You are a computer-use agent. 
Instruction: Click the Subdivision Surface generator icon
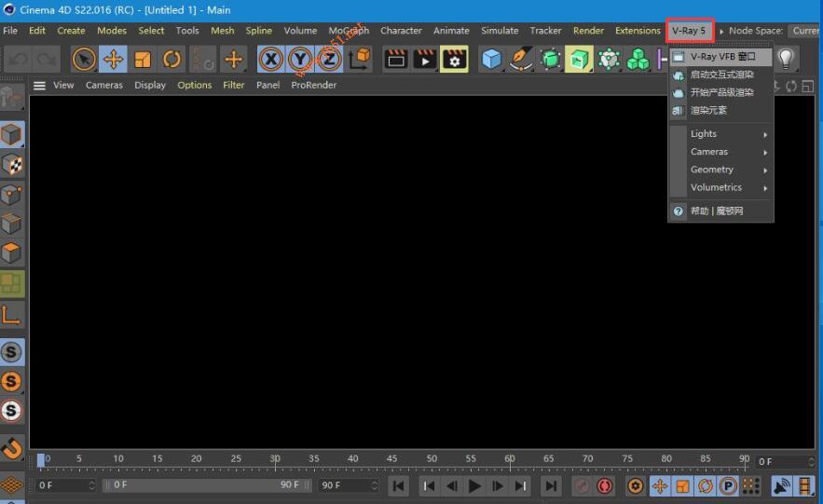(550, 60)
